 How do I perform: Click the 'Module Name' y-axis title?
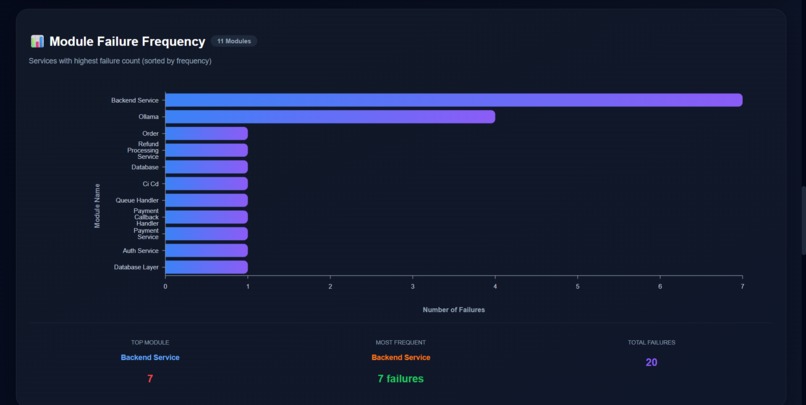[x=97, y=206]
